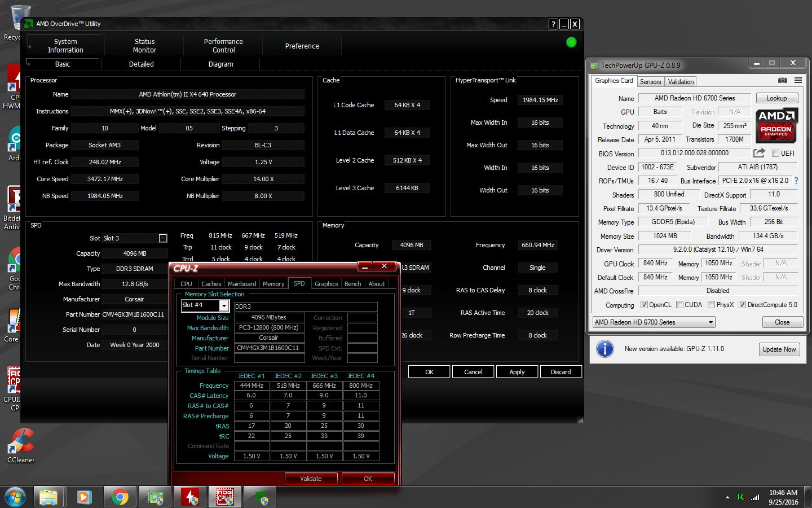Click Update Now button
Viewport: 812px width, 508px height.
[x=779, y=349]
